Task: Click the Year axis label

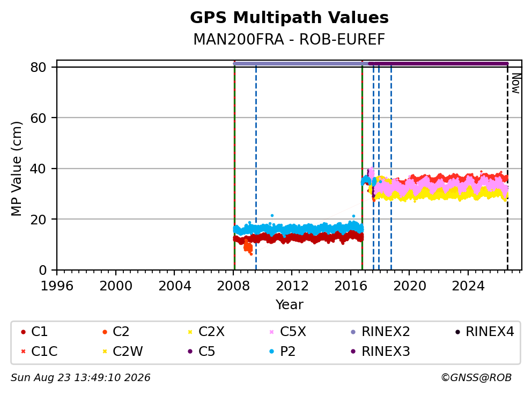Action: pyautogui.click(x=289, y=304)
